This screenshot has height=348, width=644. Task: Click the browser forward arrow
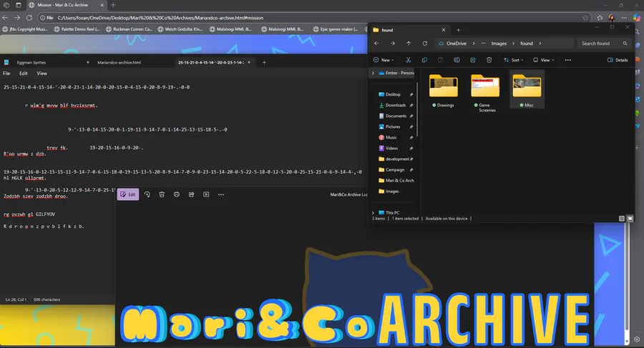coord(17,18)
